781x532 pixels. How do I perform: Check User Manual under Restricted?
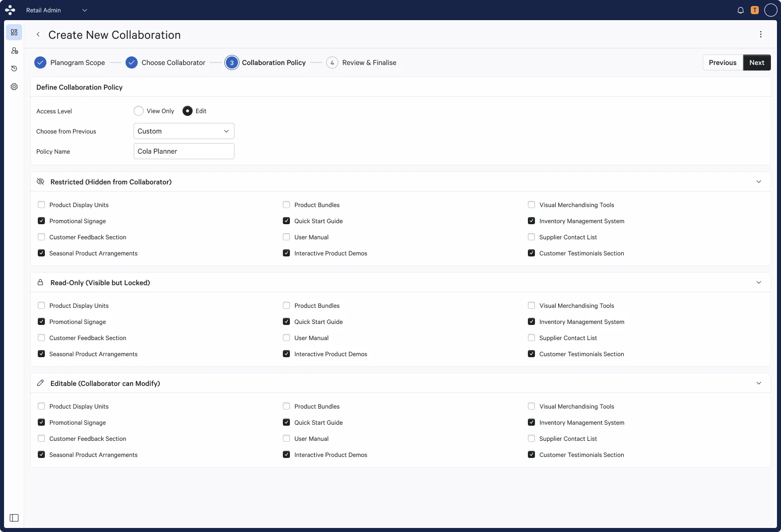(286, 237)
